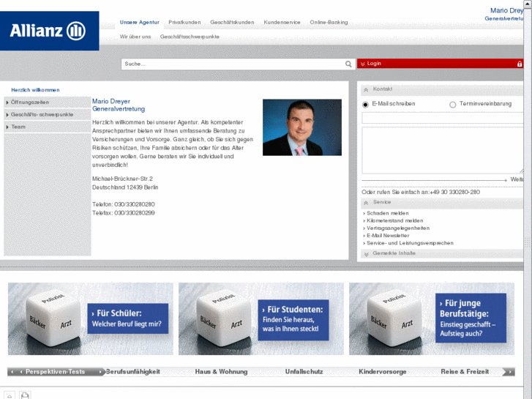Open the Für Studenten banner
532x399 pixels.
[261, 319]
